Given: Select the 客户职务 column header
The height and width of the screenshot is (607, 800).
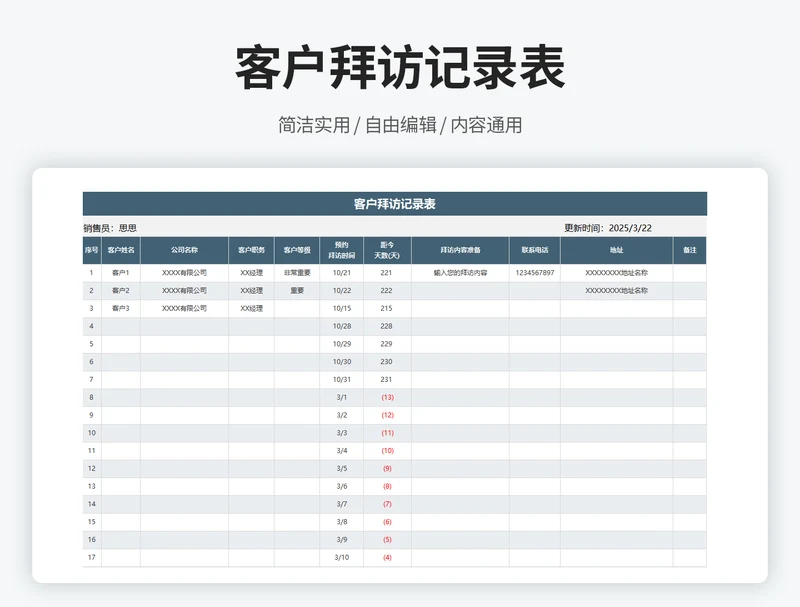Looking at the screenshot, I should click(251, 250).
